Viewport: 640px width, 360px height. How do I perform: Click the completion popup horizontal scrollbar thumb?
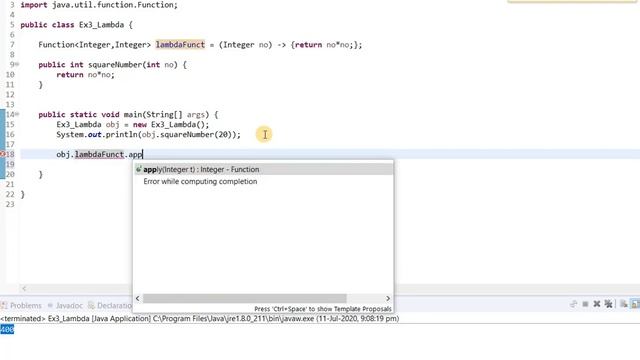[x=244, y=298]
